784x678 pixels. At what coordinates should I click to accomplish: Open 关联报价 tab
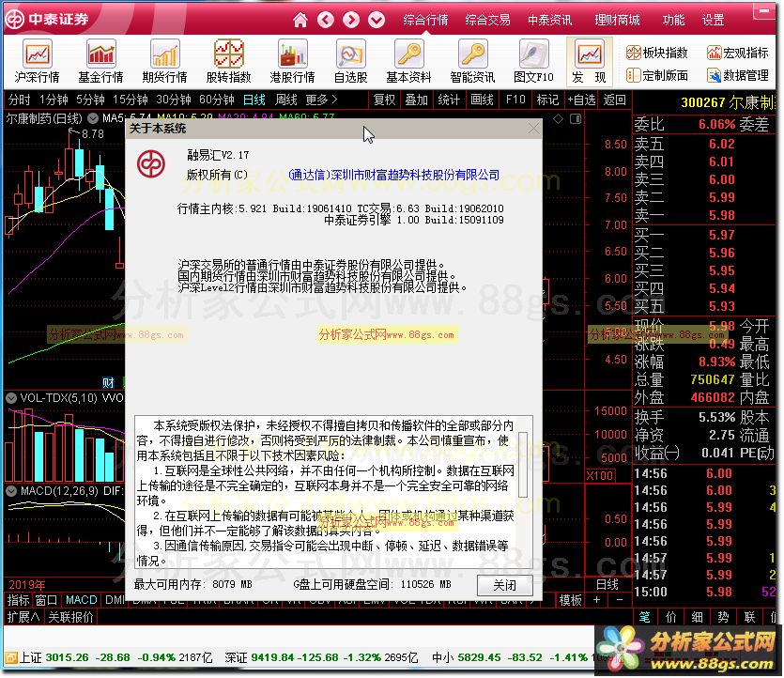(x=70, y=618)
